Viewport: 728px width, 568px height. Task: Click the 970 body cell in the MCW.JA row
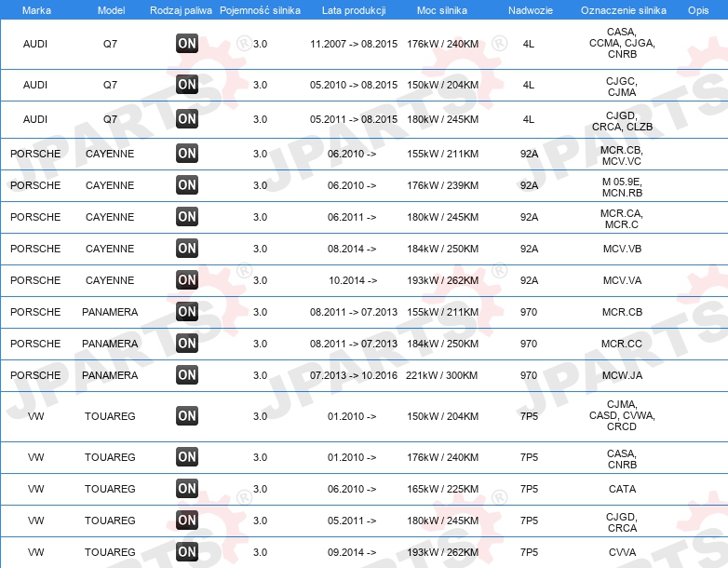coord(529,375)
